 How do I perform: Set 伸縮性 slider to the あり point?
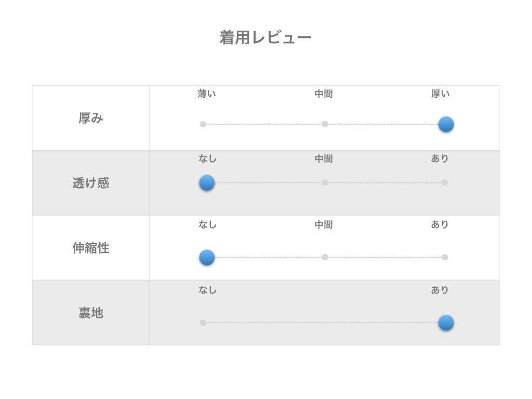pyautogui.click(x=444, y=257)
